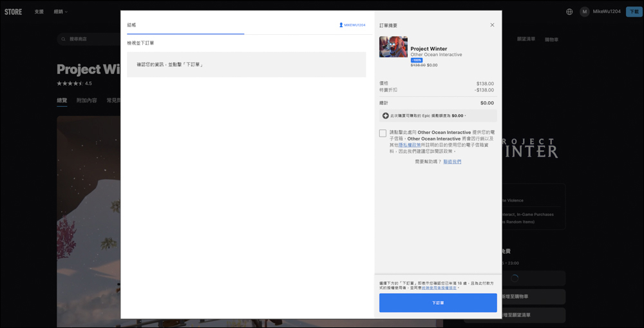
Task: Select the 總覽 overview tab
Action: click(x=62, y=101)
